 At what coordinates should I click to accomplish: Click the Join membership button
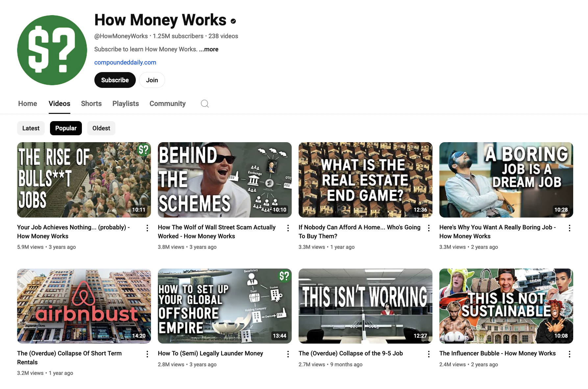coord(152,80)
